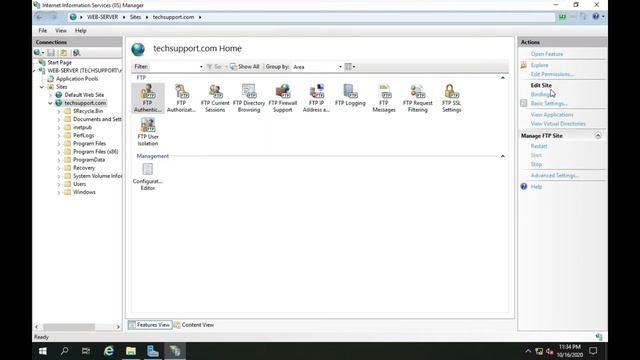The image size is (640, 360).
Task: Click the Up folder toolbar icon
Action: [64, 53]
